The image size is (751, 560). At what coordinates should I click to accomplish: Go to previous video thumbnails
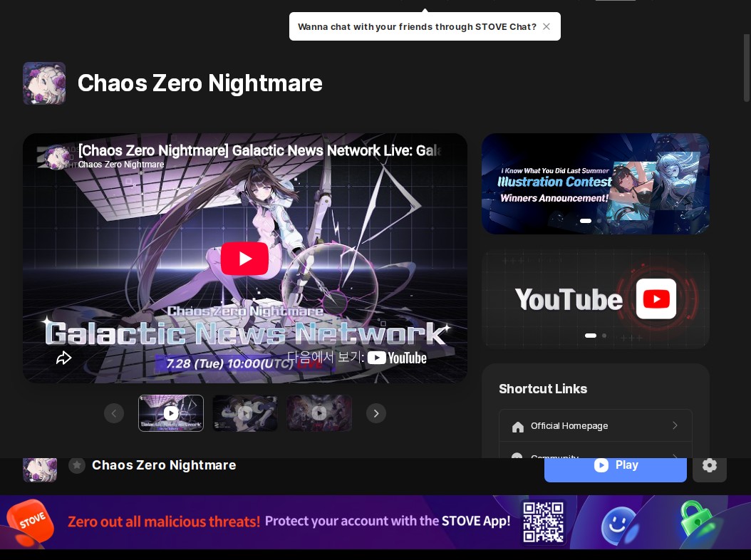pyautogui.click(x=114, y=413)
